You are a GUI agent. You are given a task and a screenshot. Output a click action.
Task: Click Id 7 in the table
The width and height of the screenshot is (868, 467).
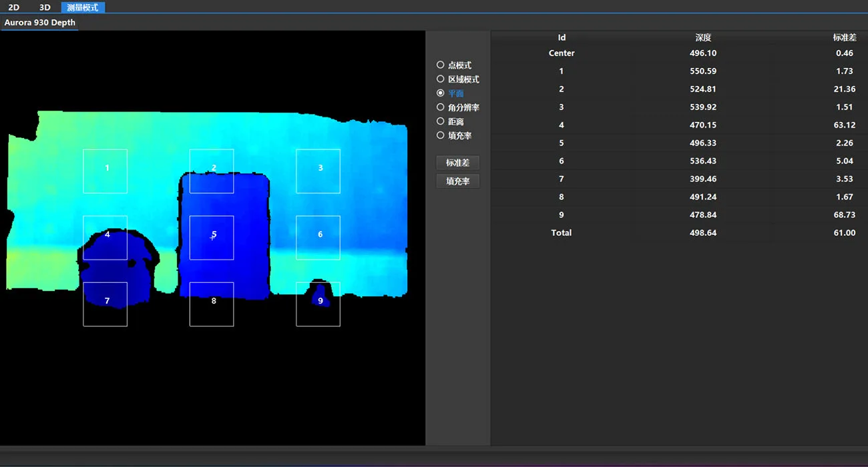click(x=562, y=179)
